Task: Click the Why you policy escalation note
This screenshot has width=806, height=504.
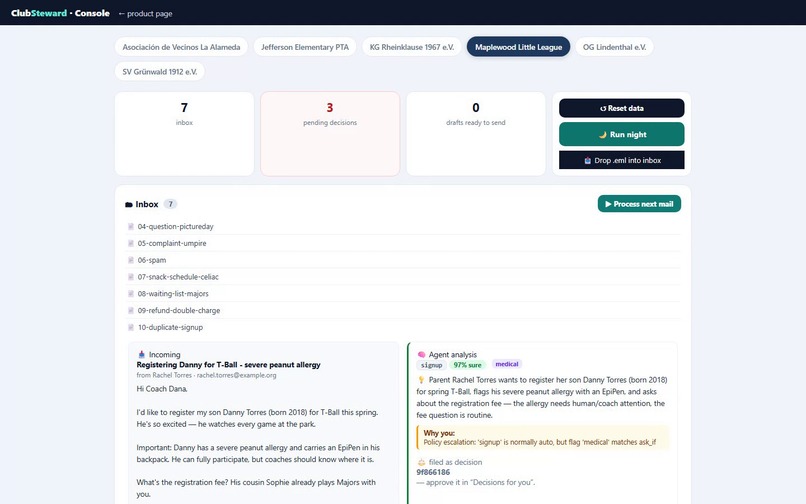Action: coord(543,438)
